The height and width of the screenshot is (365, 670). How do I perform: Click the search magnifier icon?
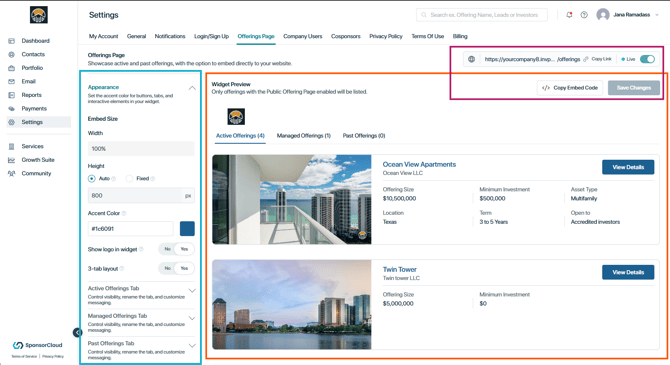424,15
